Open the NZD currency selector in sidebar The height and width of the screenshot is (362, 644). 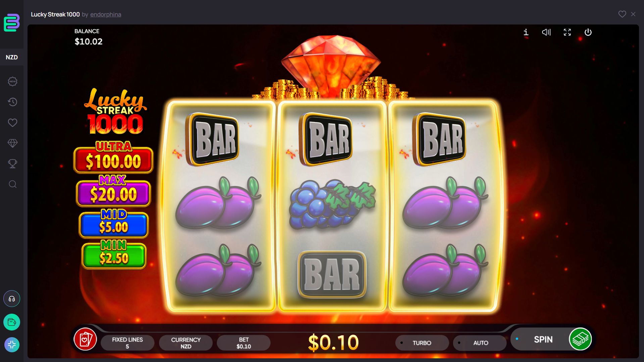(x=12, y=57)
